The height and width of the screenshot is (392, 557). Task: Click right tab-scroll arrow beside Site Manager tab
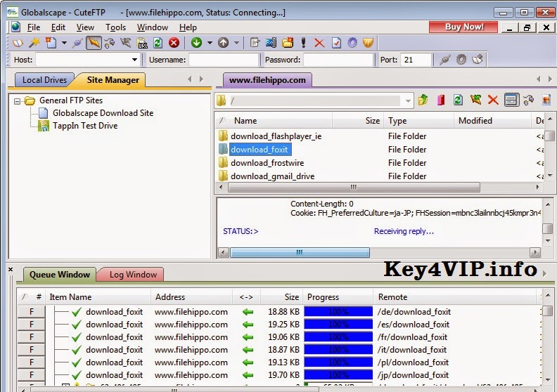201,79
